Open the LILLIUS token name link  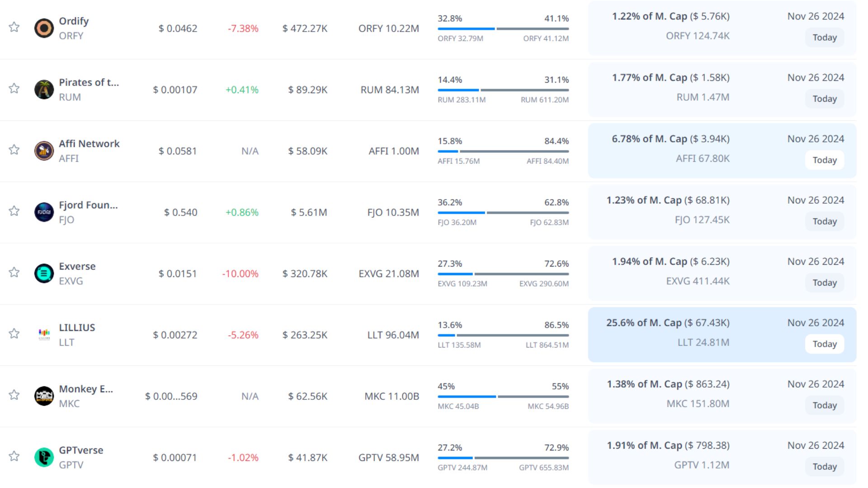[x=77, y=328]
